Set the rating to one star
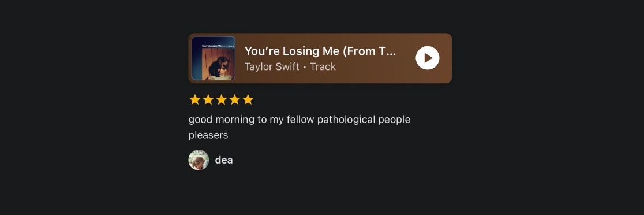 click(x=194, y=99)
